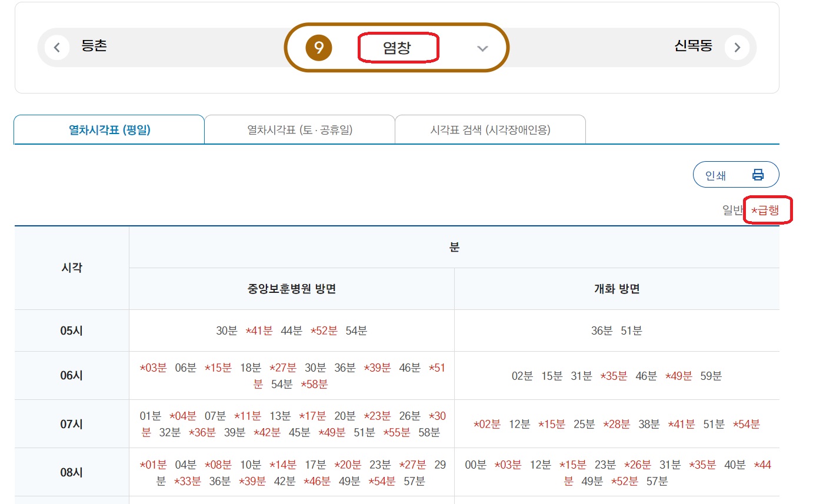Click 36분 under 개화 방면 at 05시
813x504 pixels.
tap(600, 331)
